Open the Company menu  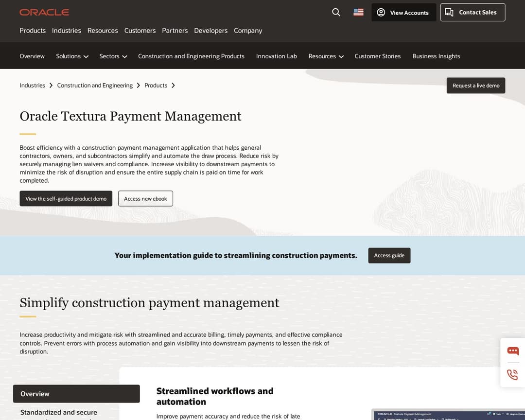pyautogui.click(x=248, y=31)
